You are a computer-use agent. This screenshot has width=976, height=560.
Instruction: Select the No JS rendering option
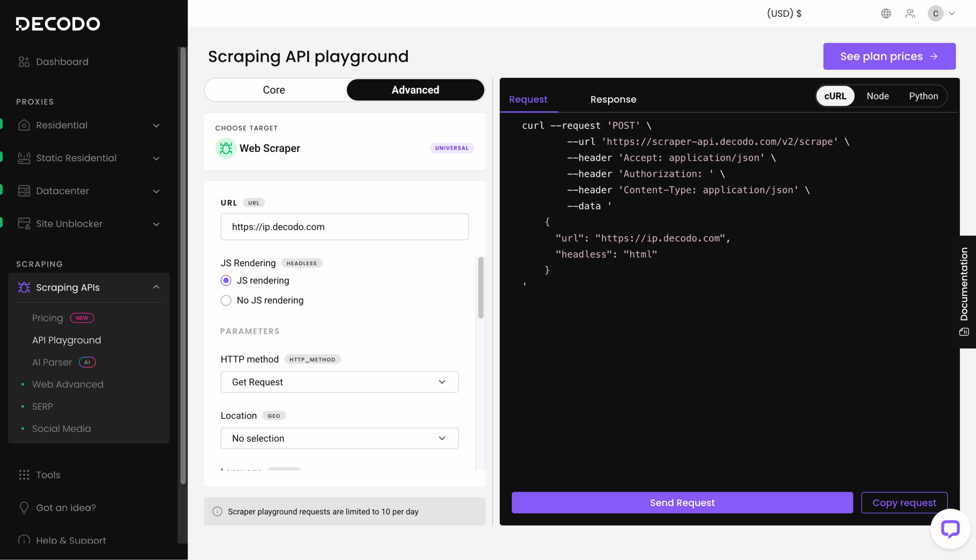226,300
